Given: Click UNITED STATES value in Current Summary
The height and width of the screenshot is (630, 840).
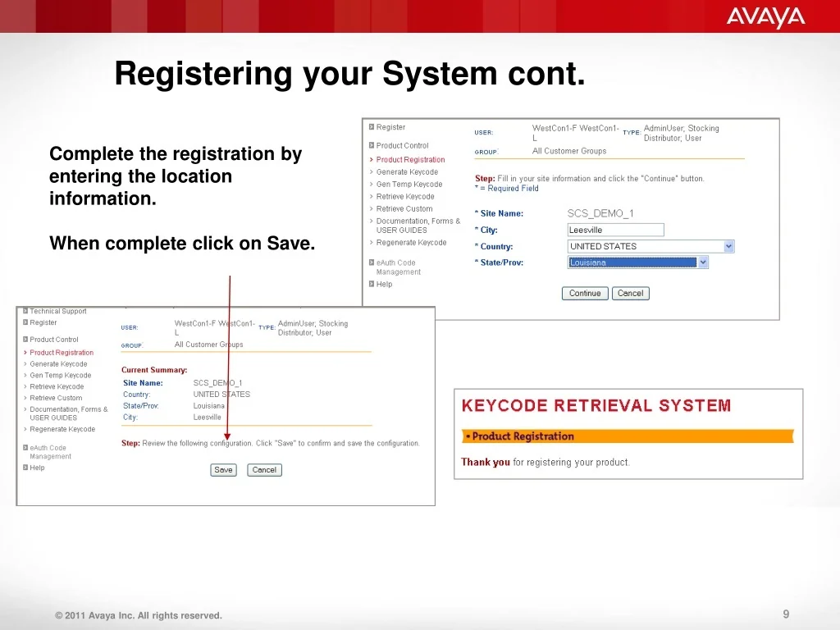Looking at the screenshot, I should pyautogui.click(x=221, y=395).
